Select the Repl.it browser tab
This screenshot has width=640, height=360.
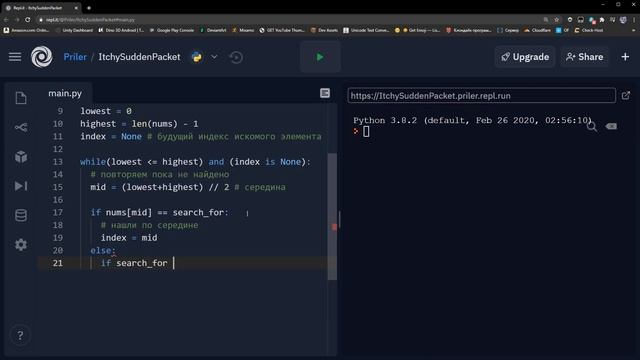point(41,8)
